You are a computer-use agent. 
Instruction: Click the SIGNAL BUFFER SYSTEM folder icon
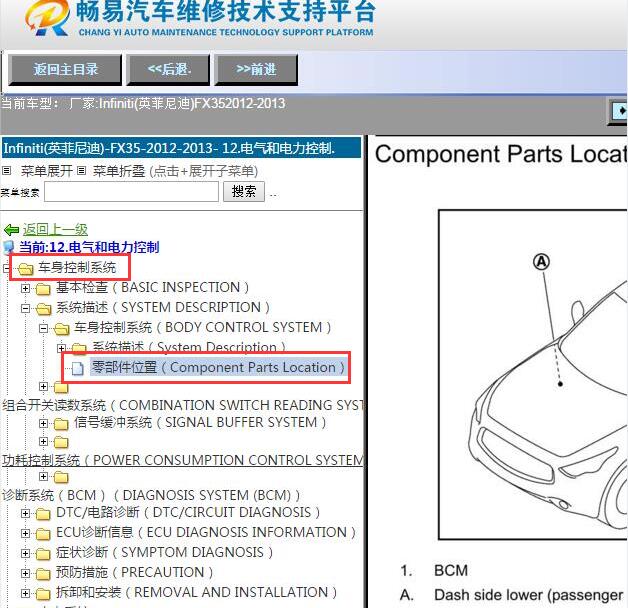tap(61, 424)
